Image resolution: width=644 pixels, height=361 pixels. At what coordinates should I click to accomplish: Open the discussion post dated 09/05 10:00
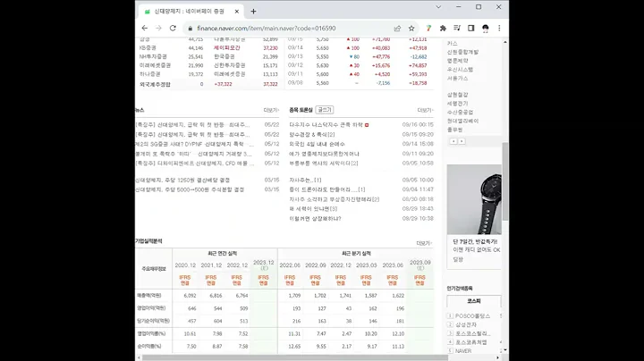pyautogui.click(x=305, y=180)
